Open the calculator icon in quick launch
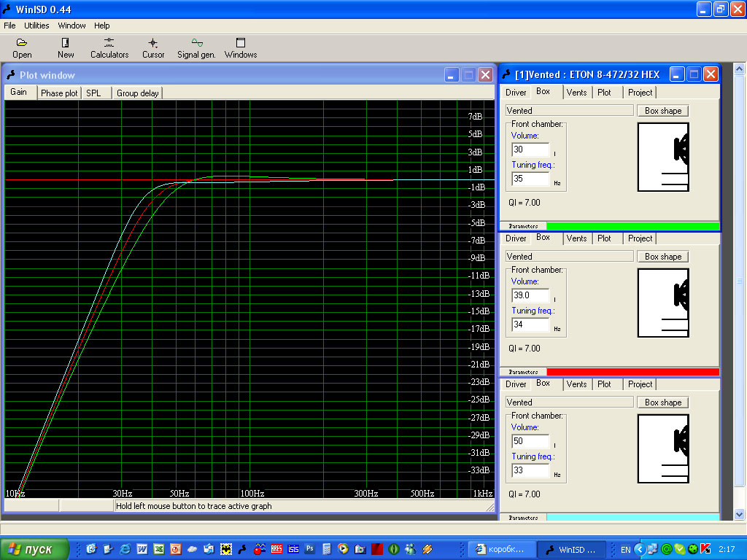The height and width of the screenshot is (560, 747). (x=326, y=549)
